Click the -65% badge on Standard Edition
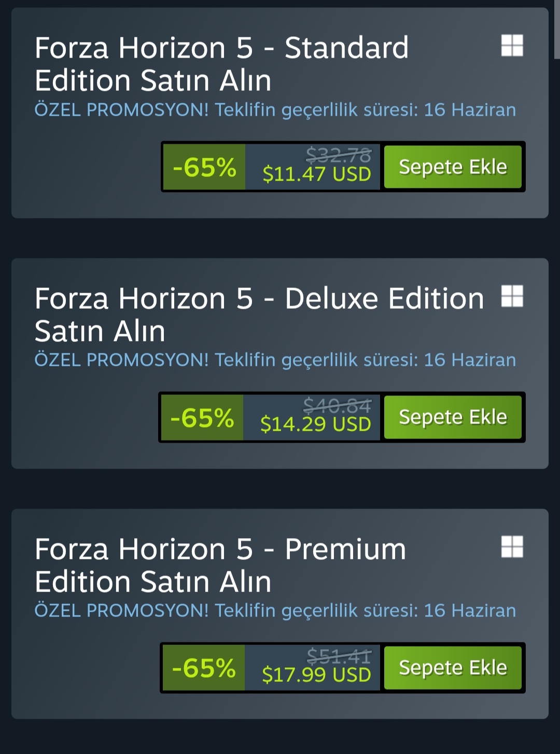560x754 pixels. pyautogui.click(x=204, y=167)
